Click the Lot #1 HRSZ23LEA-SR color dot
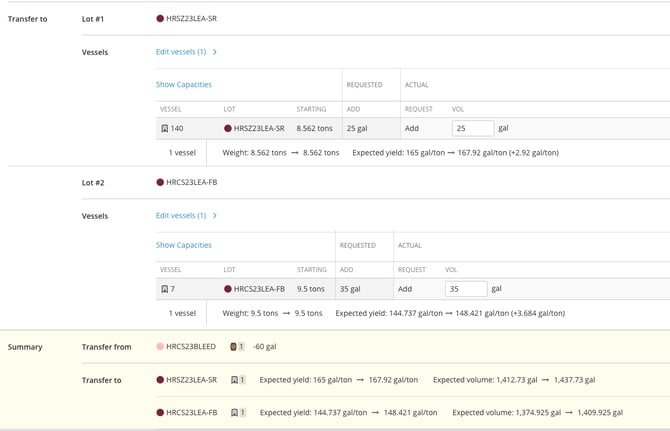670x431 pixels. pyautogui.click(x=160, y=19)
